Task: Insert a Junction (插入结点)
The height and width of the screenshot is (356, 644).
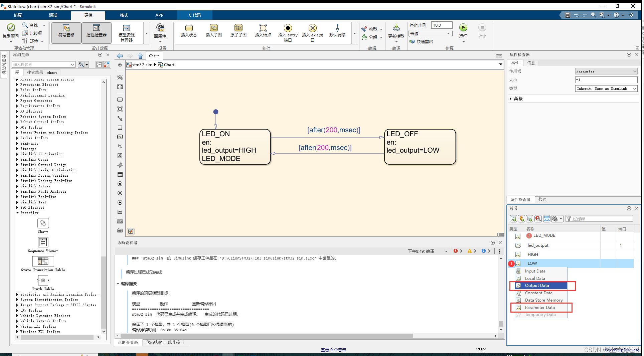Action: [263, 31]
